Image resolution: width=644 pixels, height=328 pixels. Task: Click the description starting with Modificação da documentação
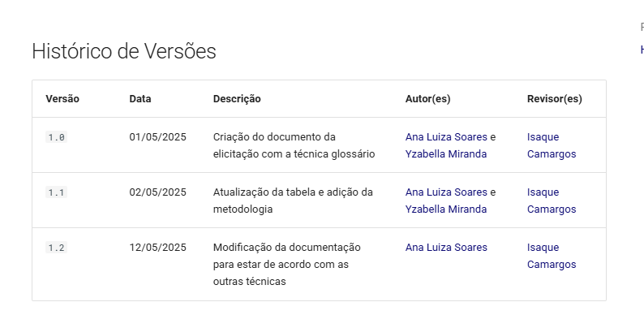point(286,265)
